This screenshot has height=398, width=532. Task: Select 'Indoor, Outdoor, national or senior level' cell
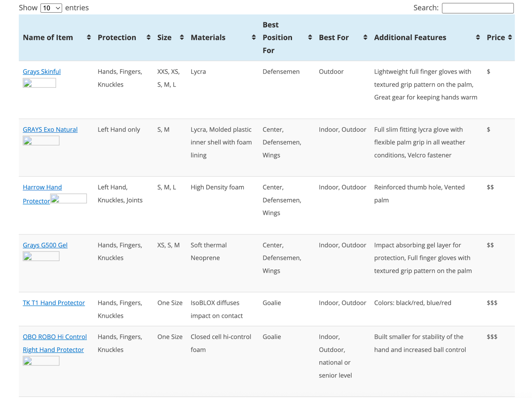335,356
